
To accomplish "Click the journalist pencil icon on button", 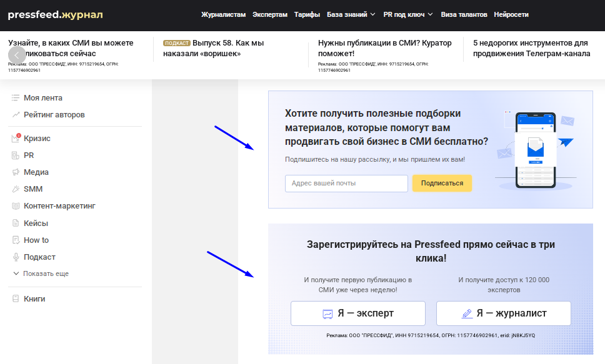I will [x=467, y=313].
